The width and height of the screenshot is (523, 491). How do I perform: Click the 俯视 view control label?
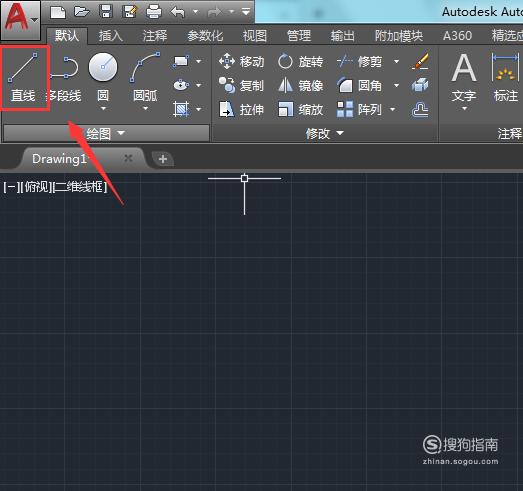[36, 187]
